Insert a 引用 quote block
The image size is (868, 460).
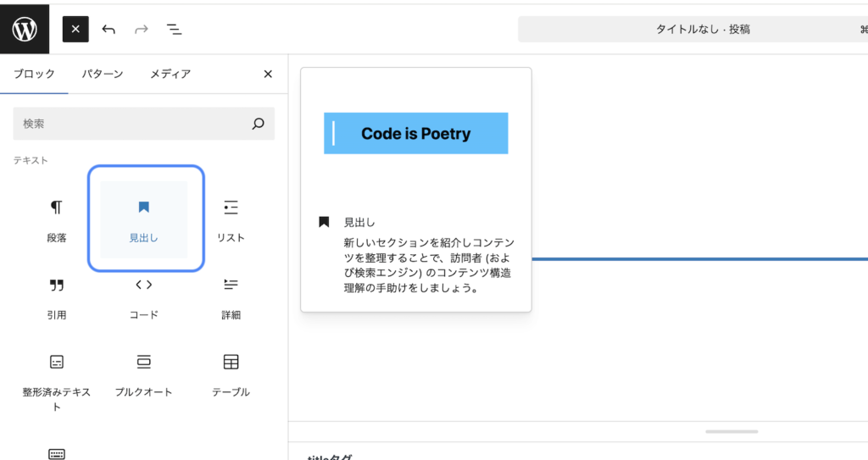57,298
